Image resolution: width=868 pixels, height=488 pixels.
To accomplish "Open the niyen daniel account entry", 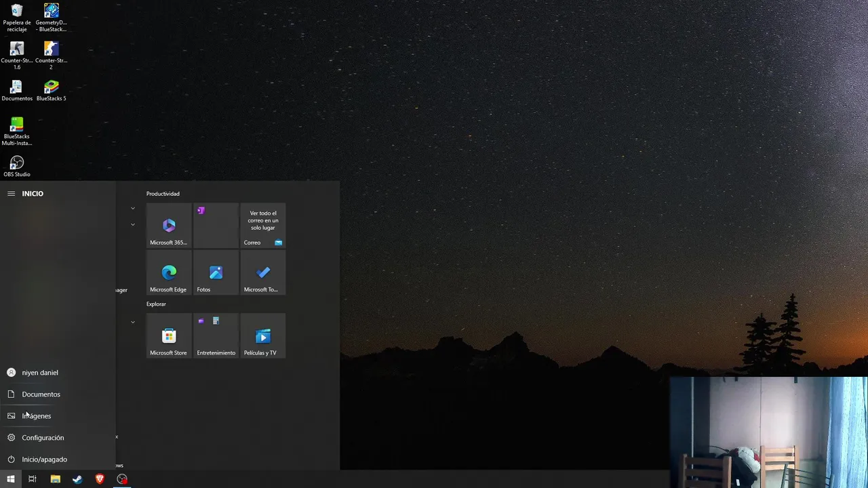I will click(58, 373).
